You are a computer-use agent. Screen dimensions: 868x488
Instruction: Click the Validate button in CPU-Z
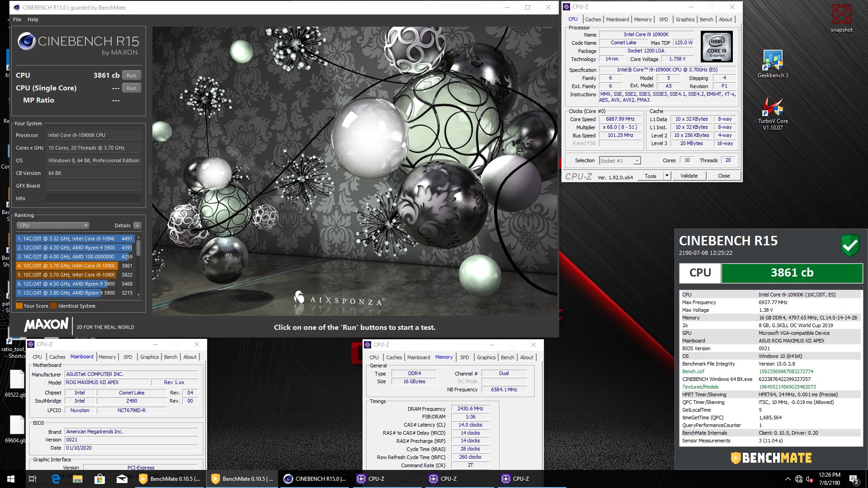689,176
